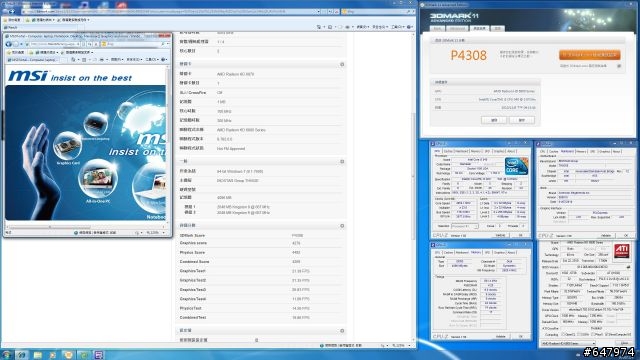Image resolution: width=640 pixels, height=360 pixels.
Task: Click the Close button in GPU-Z
Action: [624, 343]
